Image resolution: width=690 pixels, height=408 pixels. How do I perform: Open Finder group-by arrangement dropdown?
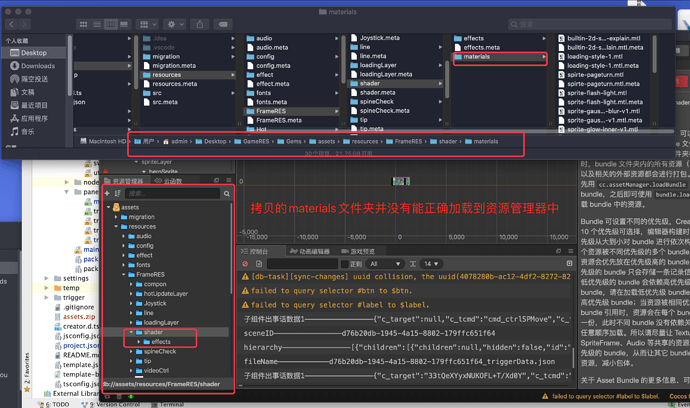(x=147, y=24)
